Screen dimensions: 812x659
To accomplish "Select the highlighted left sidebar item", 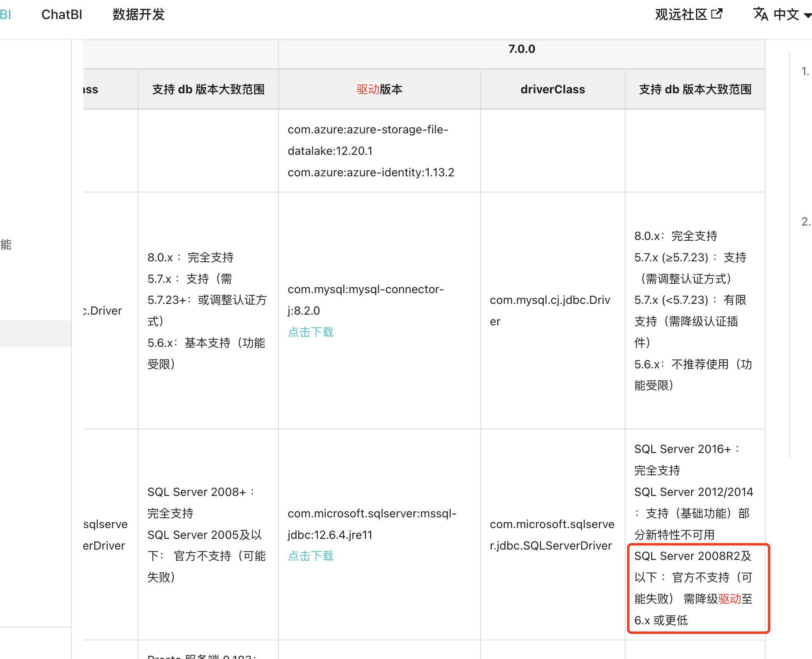I will point(35,334).
